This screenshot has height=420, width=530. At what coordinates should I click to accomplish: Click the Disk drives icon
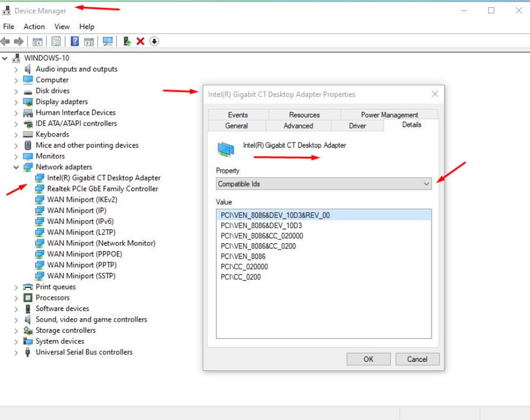pyautogui.click(x=28, y=92)
